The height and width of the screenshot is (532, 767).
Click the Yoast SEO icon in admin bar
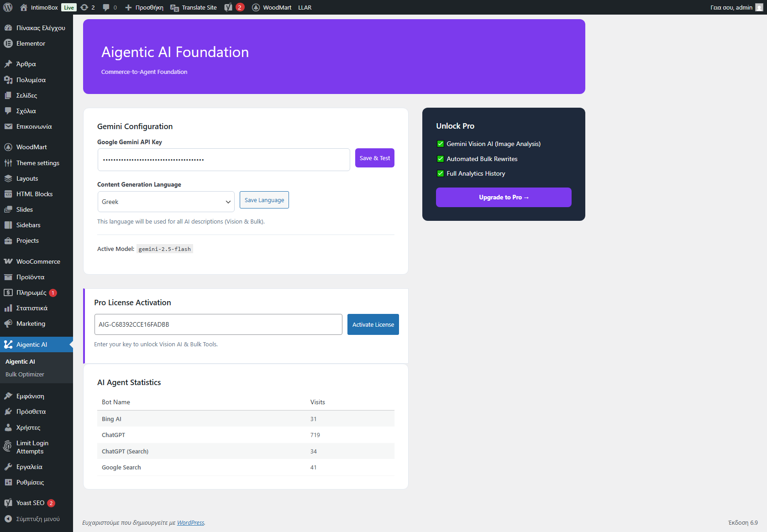(x=227, y=7)
